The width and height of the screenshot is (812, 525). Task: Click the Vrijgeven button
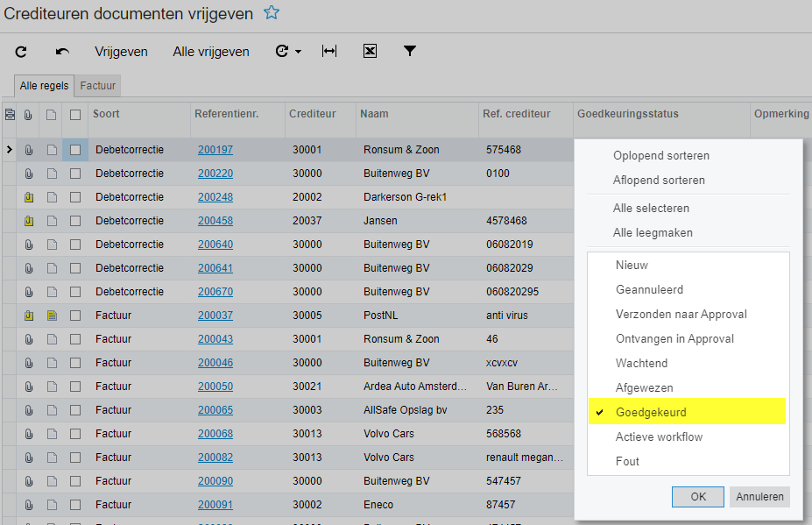(x=121, y=52)
